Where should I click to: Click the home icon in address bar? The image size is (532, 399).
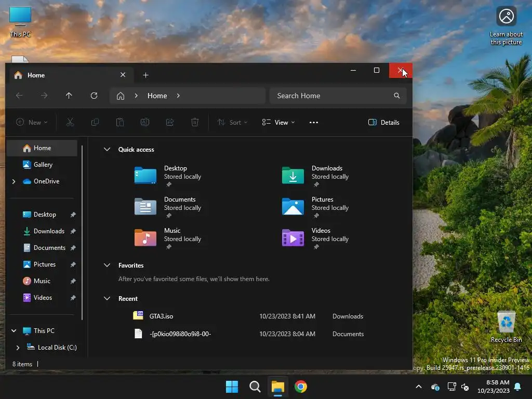121,96
